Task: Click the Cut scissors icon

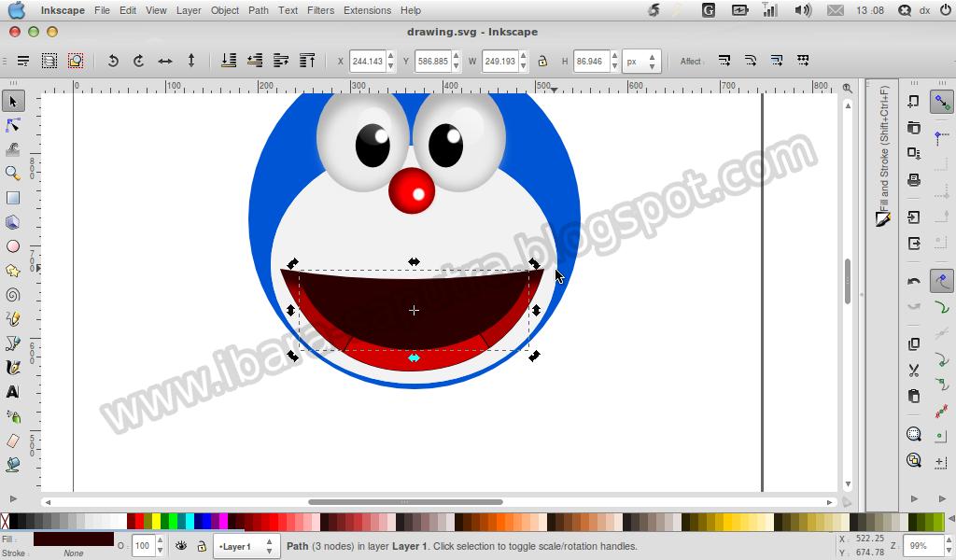Action: [913, 370]
